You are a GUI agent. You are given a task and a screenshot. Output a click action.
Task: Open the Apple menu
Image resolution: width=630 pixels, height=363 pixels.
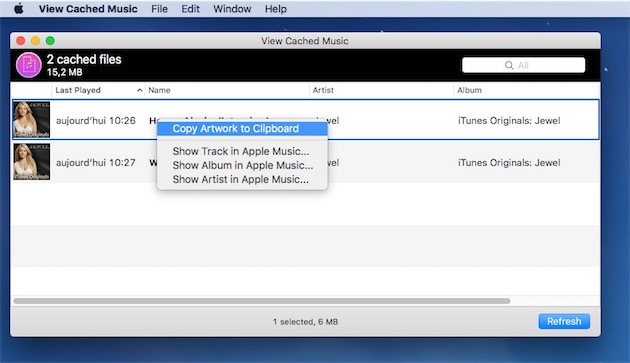click(x=18, y=8)
